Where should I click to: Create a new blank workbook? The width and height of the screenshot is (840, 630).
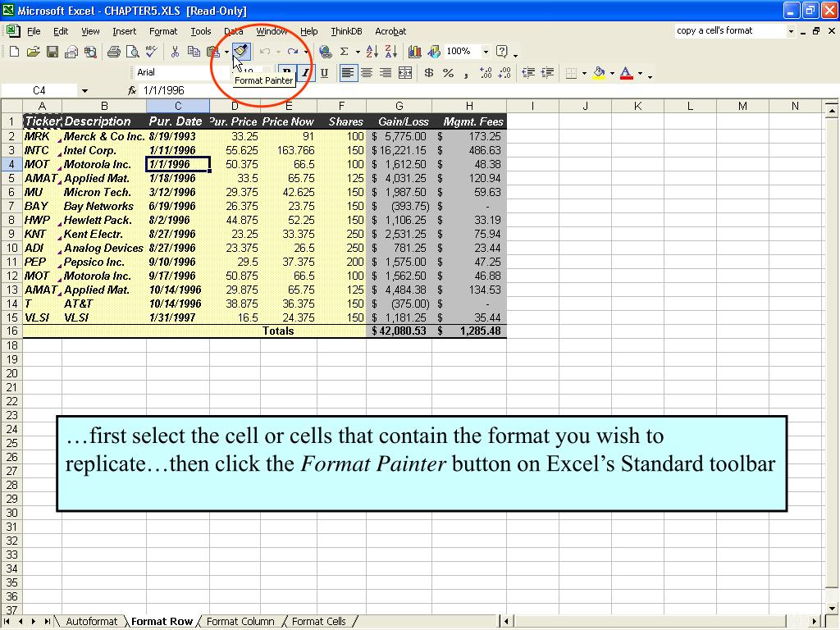pyautogui.click(x=14, y=52)
